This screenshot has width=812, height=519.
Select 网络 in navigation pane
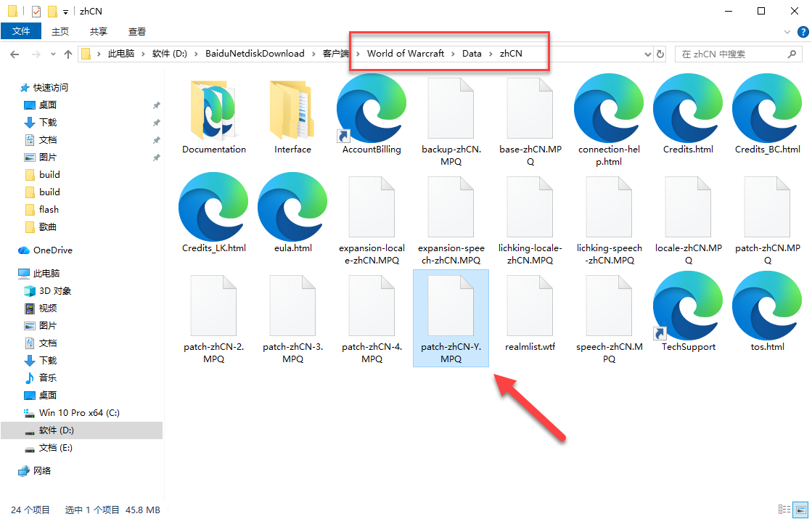coord(42,471)
